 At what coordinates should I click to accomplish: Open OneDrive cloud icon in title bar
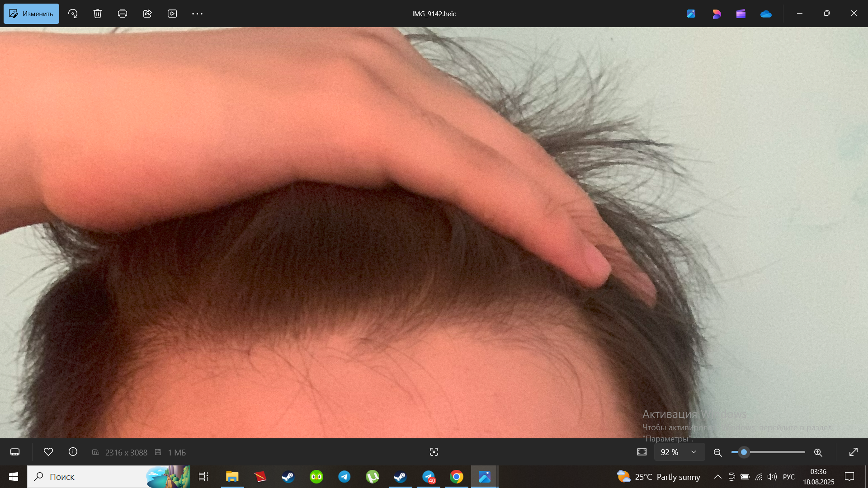pos(766,14)
